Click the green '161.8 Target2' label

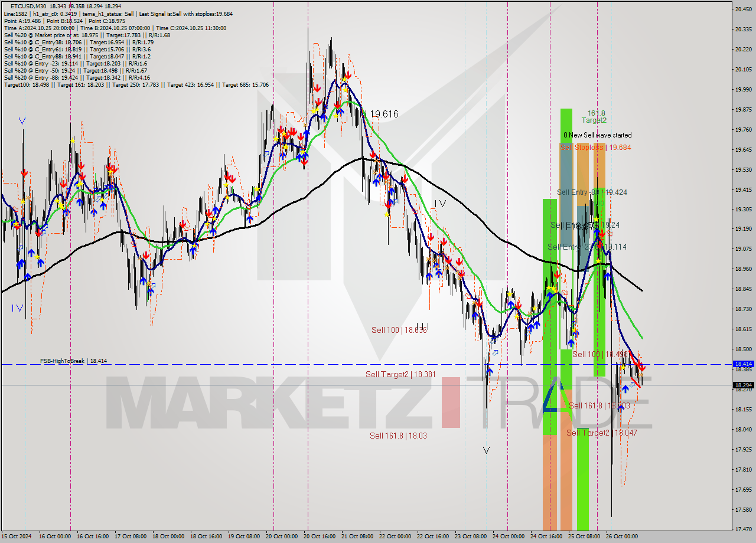tap(594, 116)
